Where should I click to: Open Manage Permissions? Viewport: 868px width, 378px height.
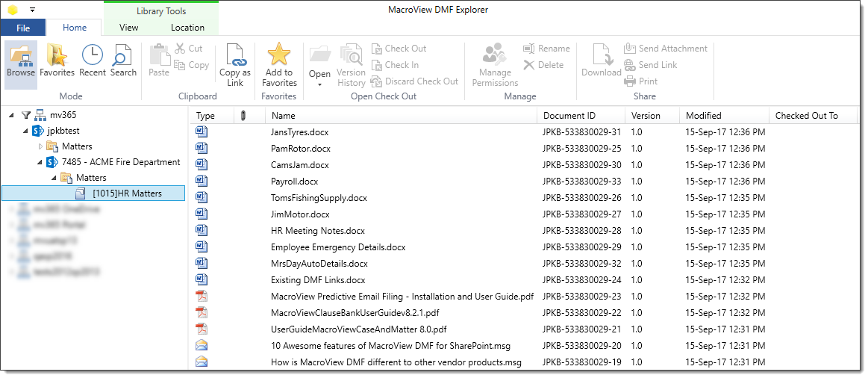point(495,66)
